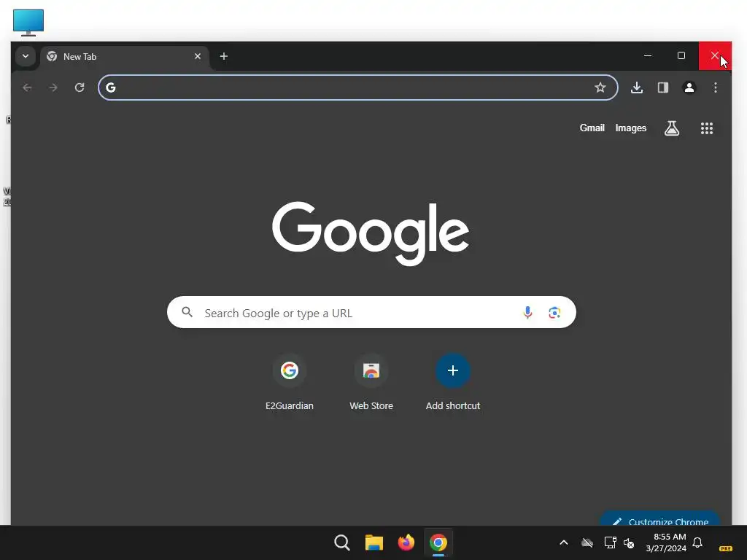Open the profile avatar menu
The height and width of the screenshot is (560, 747).
(689, 87)
